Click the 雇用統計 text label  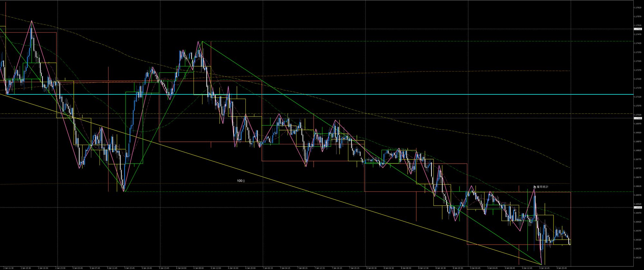543,187
